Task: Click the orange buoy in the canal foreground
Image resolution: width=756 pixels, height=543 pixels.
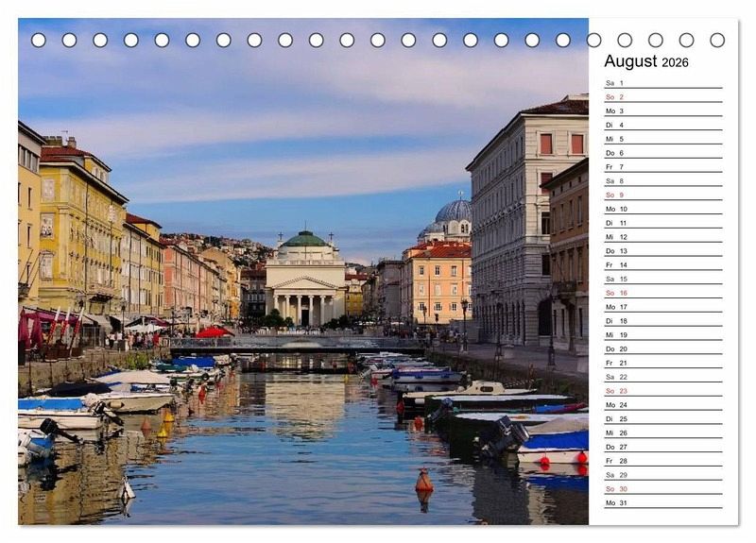Action: (x=424, y=483)
